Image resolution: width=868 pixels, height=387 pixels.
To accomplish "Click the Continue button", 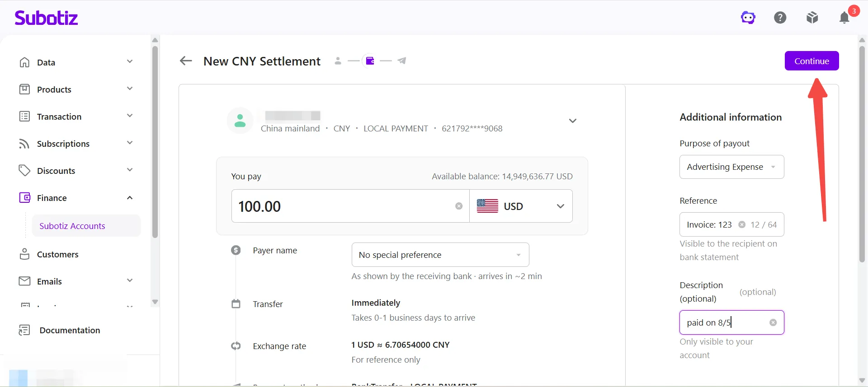I will coord(811,61).
